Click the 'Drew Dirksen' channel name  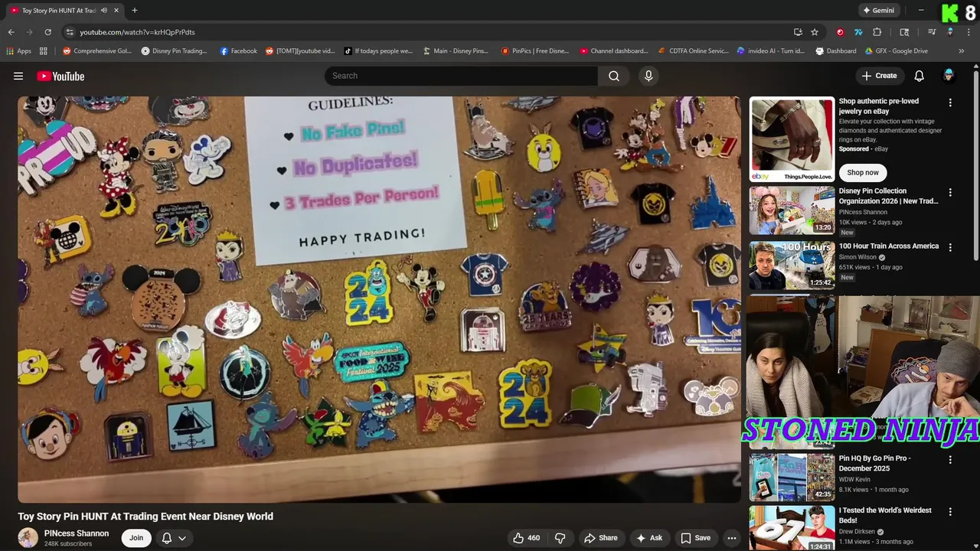click(857, 532)
